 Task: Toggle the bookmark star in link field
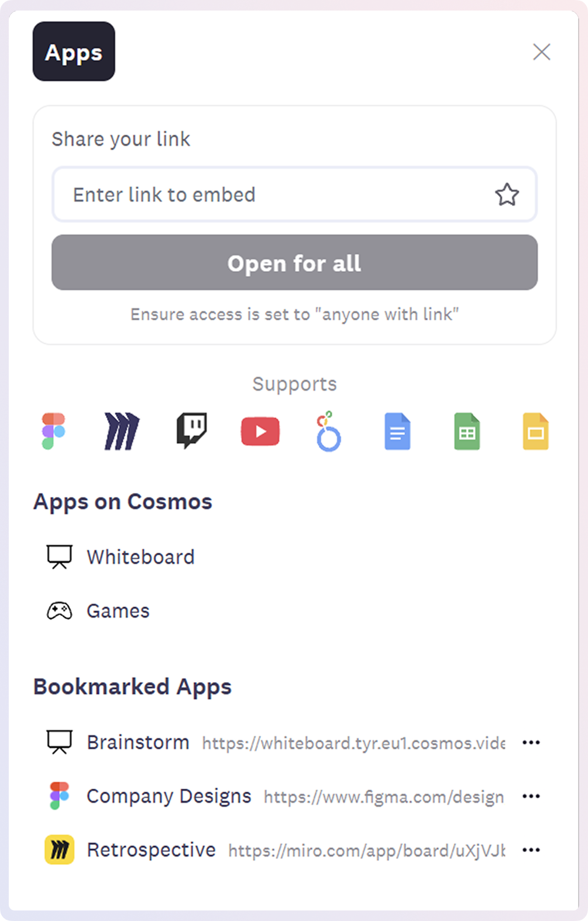tap(507, 195)
